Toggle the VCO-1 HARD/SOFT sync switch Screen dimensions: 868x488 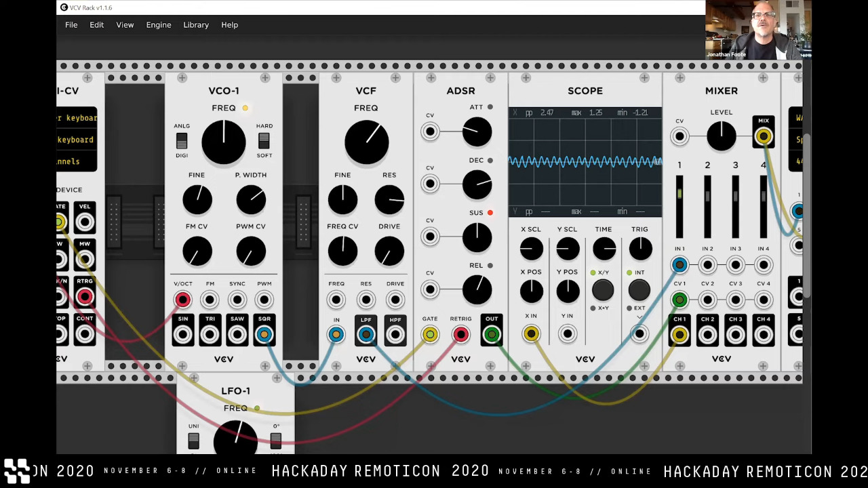point(264,140)
